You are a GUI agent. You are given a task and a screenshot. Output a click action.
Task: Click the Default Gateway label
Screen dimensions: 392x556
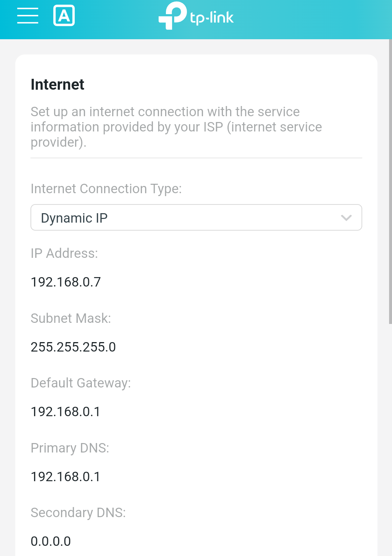coord(81,383)
